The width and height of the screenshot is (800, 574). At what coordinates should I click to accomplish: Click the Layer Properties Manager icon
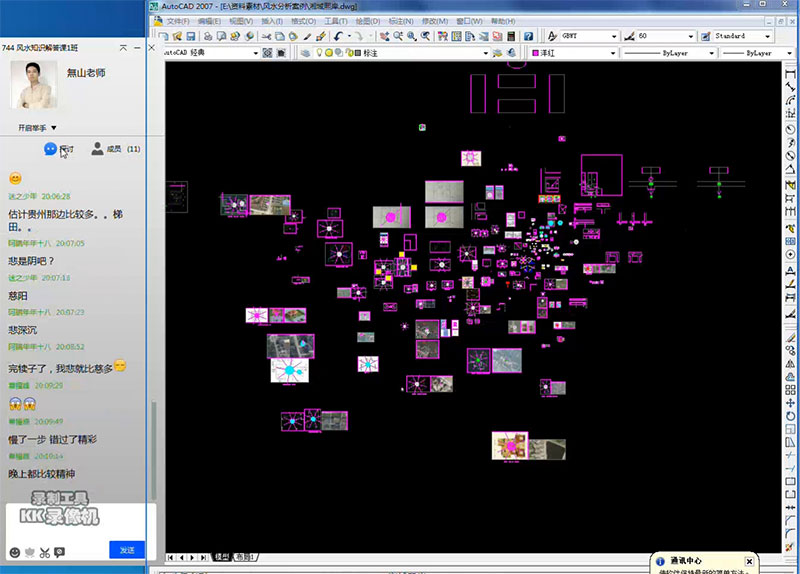[305, 53]
